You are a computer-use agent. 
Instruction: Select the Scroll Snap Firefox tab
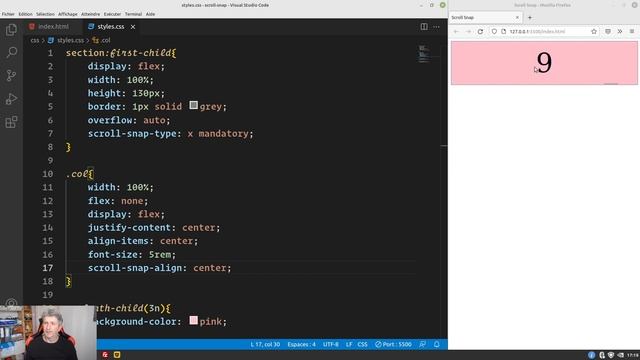point(485,18)
